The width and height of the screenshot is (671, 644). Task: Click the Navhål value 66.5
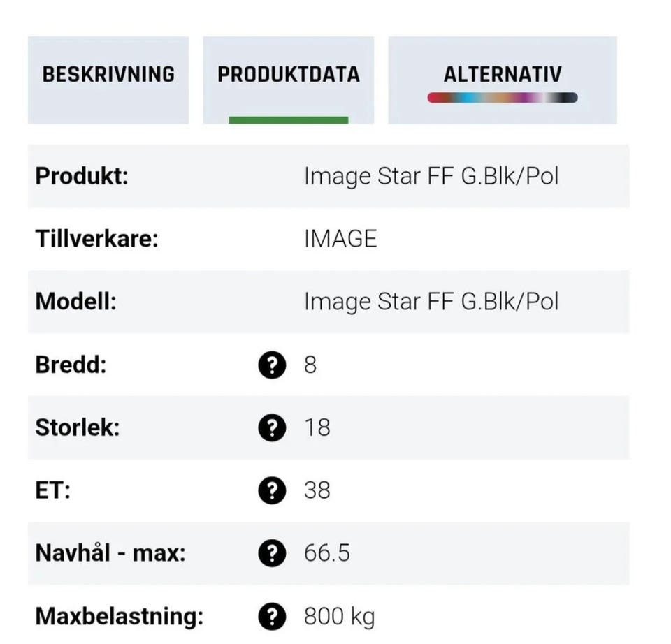327,554
